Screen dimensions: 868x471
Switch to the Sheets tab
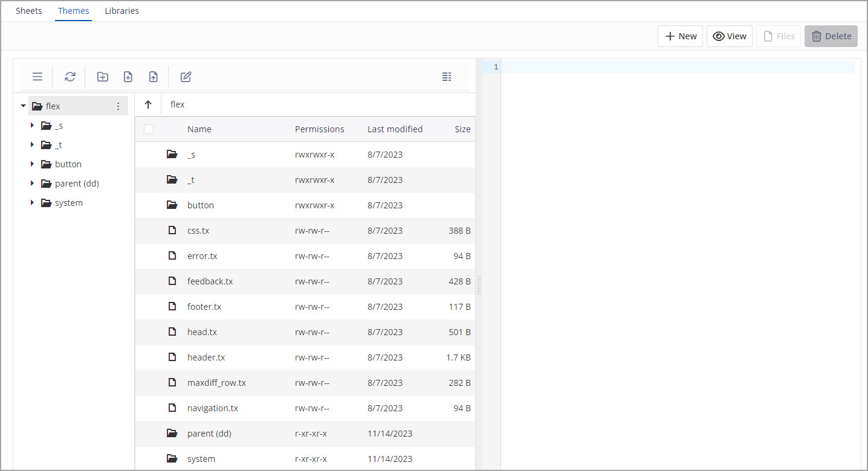tap(29, 11)
